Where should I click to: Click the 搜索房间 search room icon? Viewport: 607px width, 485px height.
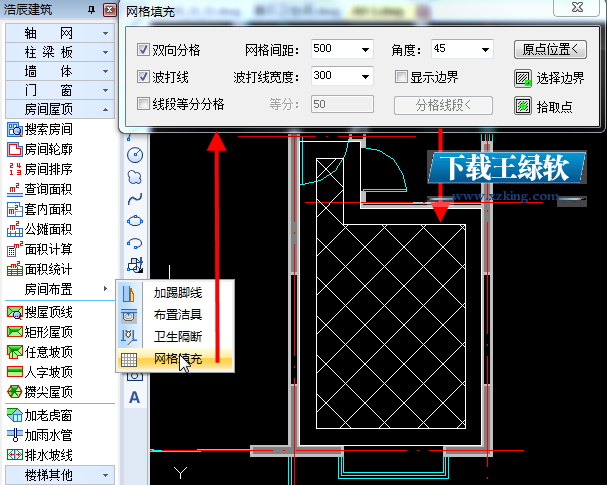coord(15,129)
